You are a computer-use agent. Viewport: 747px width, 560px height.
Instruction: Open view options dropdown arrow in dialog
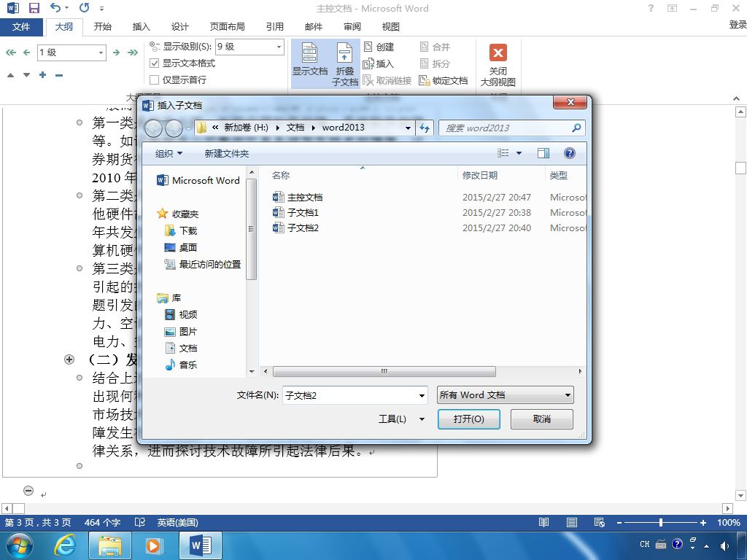[x=519, y=153]
